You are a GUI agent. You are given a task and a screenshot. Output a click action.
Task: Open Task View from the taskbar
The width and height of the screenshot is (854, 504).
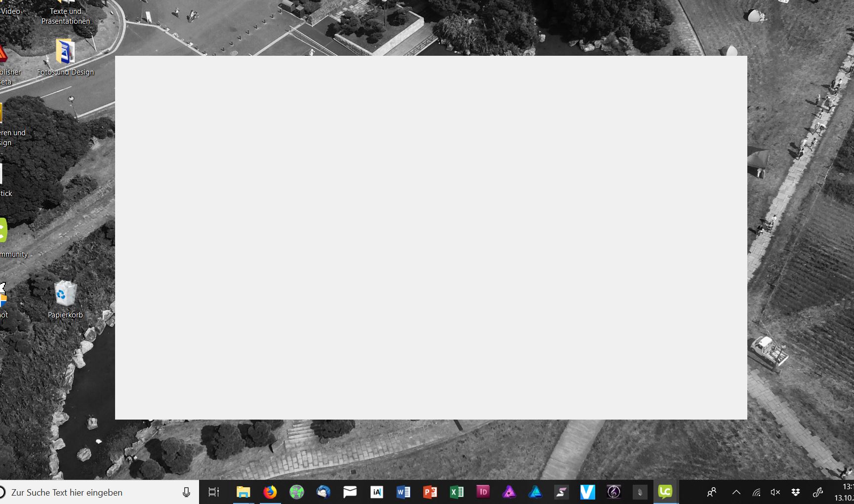point(214,492)
